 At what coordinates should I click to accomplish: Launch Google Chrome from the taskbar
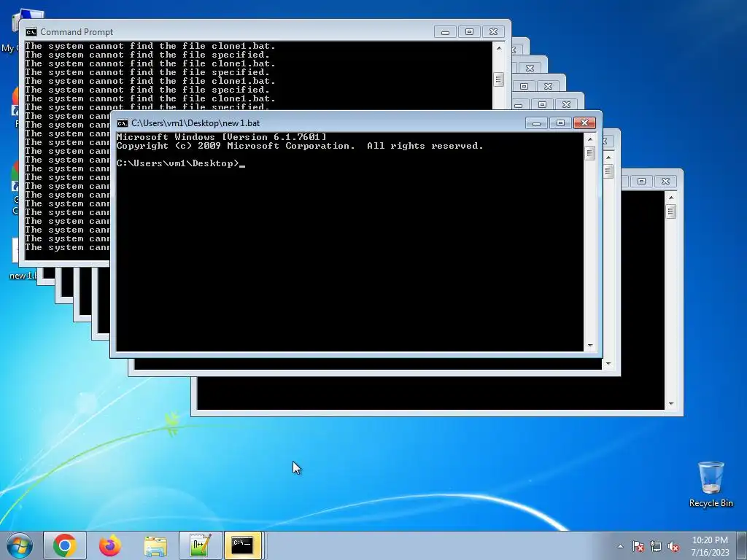click(65, 545)
